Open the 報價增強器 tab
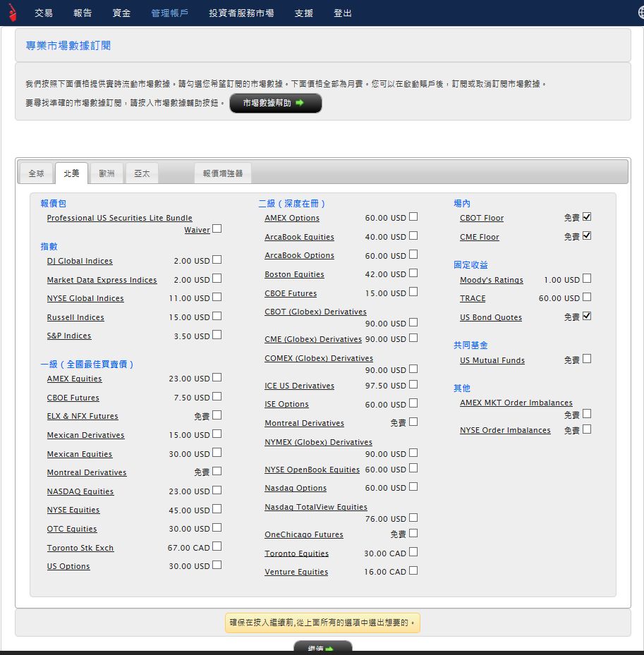 click(x=223, y=173)
